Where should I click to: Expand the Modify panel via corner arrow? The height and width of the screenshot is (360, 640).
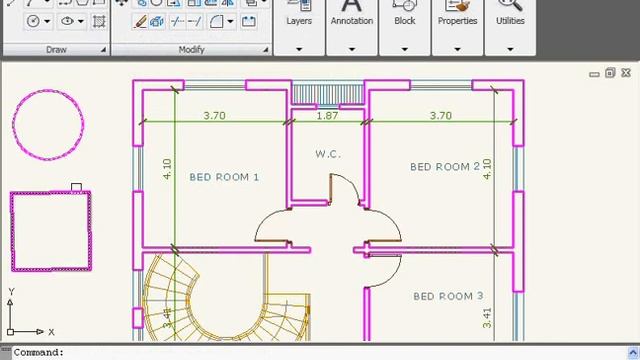266,50
